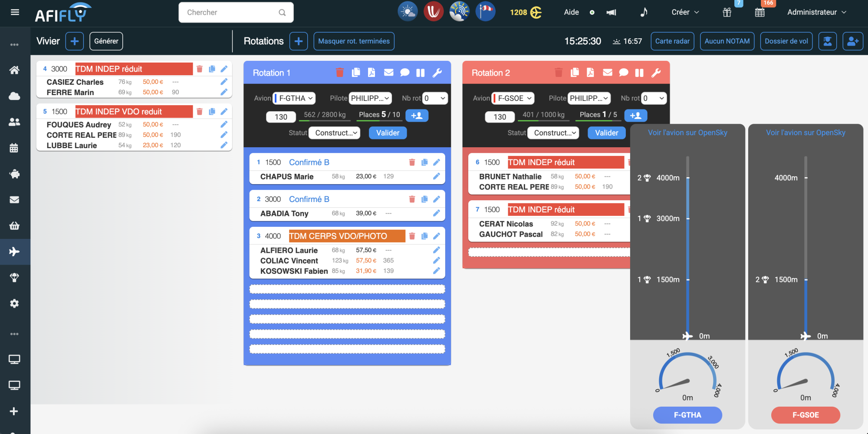The height and width of the screenshot is (434, 868).
Task: Edit CHAPUS Marie with pencil icon
Action: [x=436, y=176]
